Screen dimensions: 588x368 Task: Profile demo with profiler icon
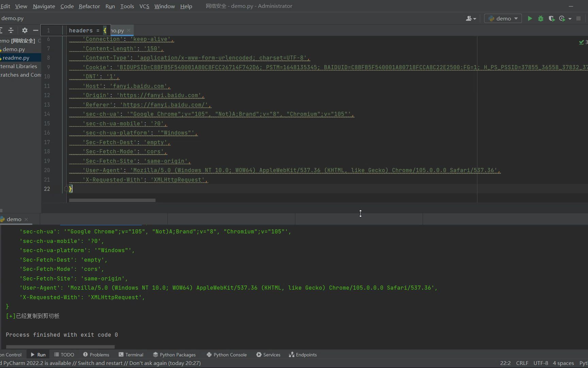(562, 19)
